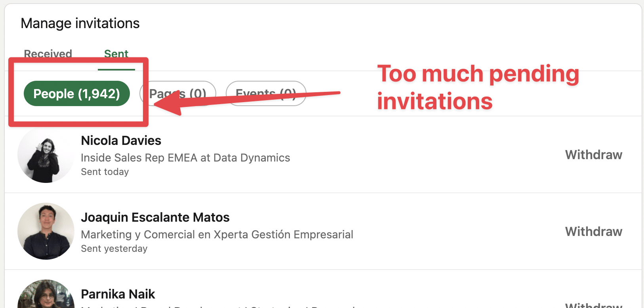Screen dimensions: 644x308
Task: Withdraw the invitation to Joaquin Escalante Matos
Action: [x=593, y=232]
